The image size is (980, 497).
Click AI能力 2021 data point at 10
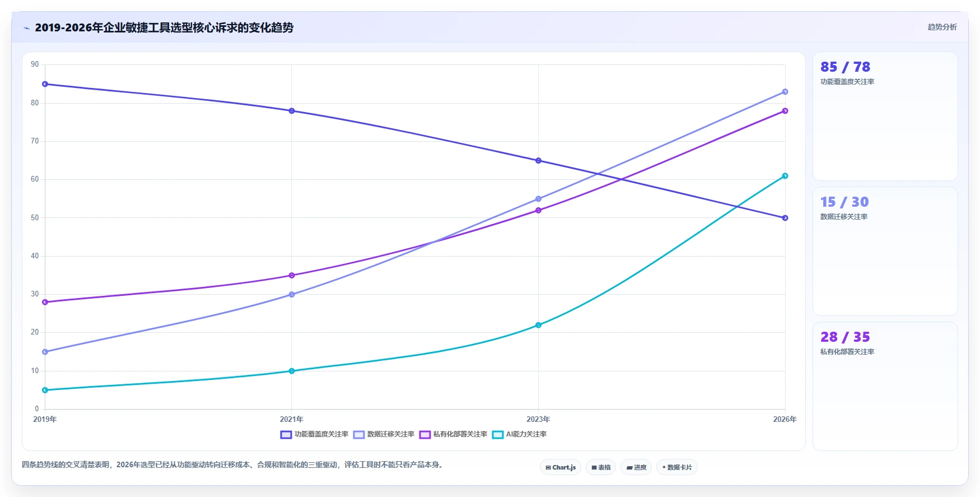(292, 371)
